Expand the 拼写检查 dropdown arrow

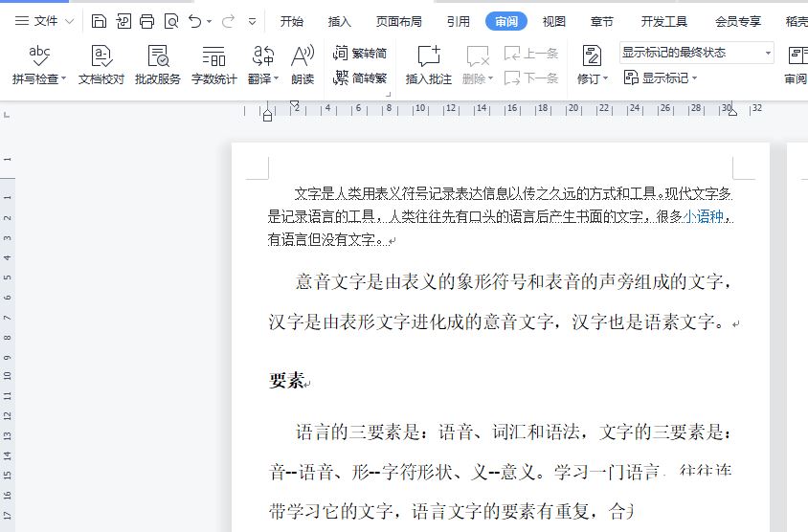pos(64,78)
